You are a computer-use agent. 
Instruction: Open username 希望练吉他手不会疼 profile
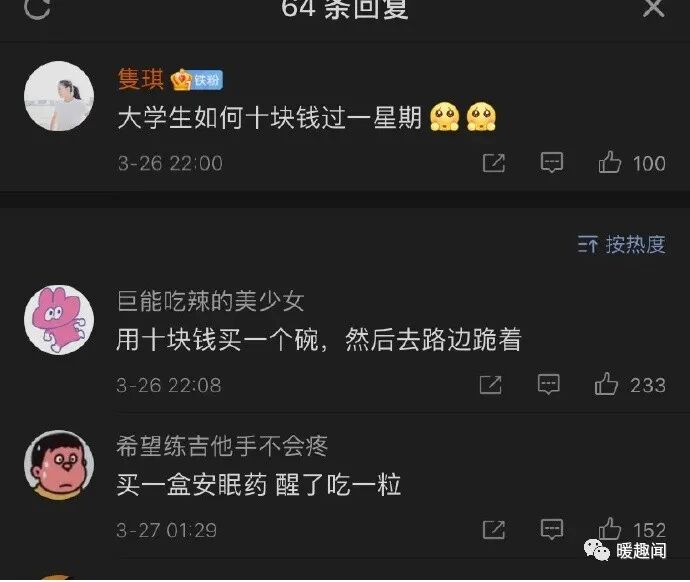tap(222, 446)
